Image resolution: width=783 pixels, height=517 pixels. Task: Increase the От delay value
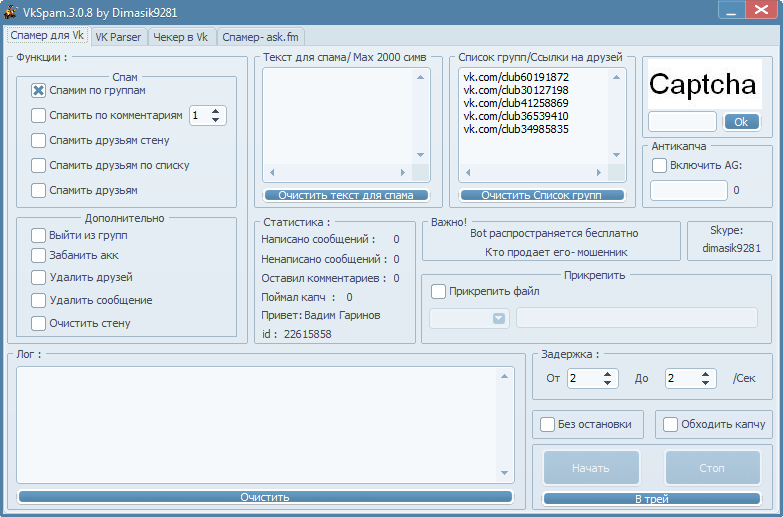607,374
